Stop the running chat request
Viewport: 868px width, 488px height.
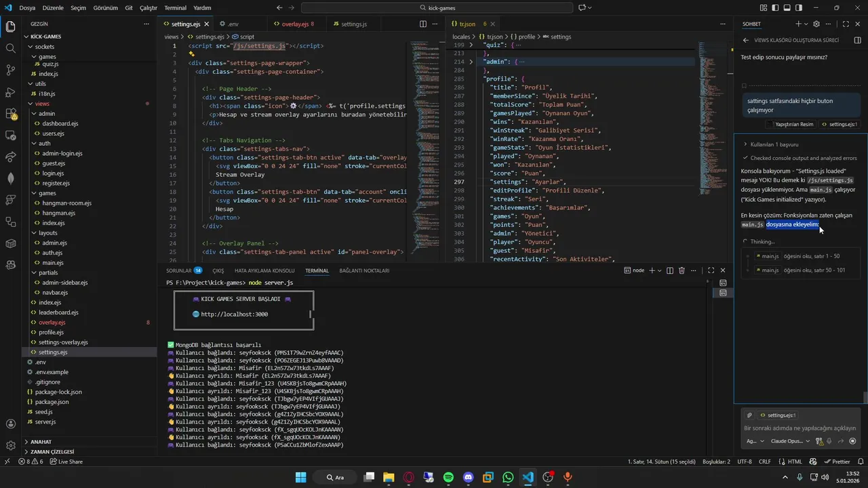pyautogui.click(x=852, y=441)
